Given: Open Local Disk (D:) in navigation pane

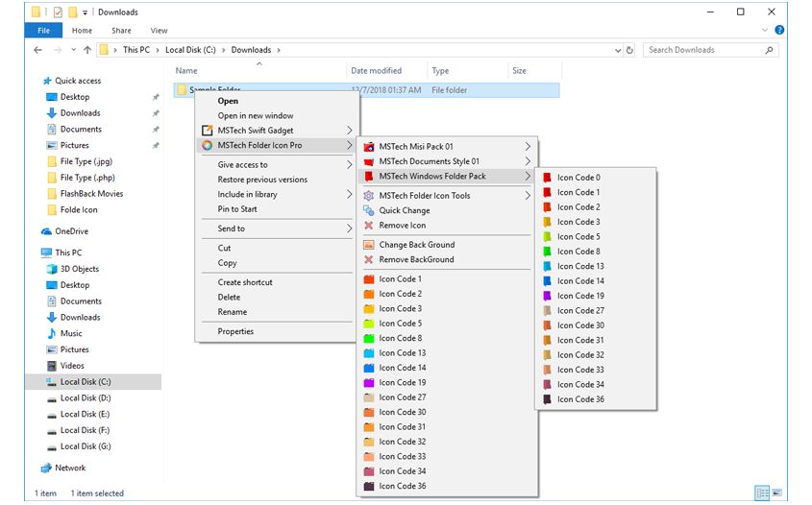Looking at the screenshot, I should tap(86, 397).
